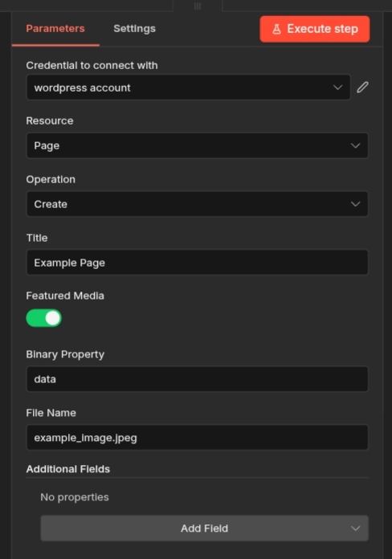Click the Title field with Example Page
The height and width of the screenshot is (559, 392).
tap(198, 263)
